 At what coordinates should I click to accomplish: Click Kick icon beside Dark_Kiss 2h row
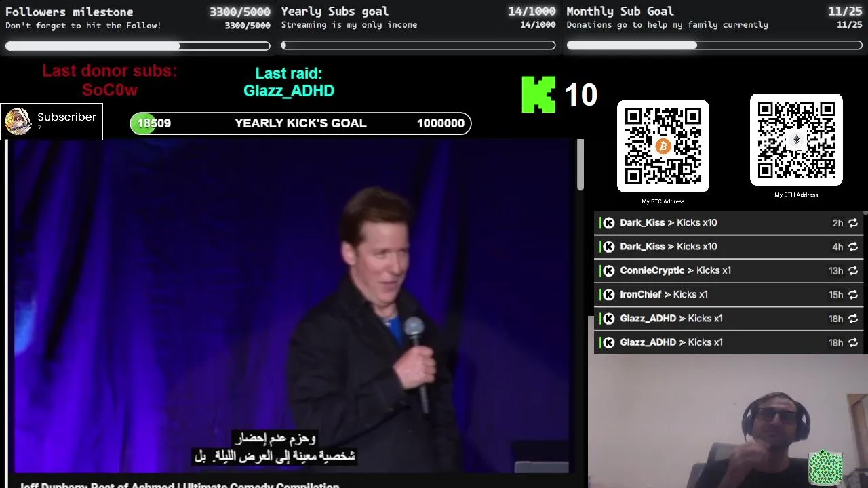[x=609, y=223]
